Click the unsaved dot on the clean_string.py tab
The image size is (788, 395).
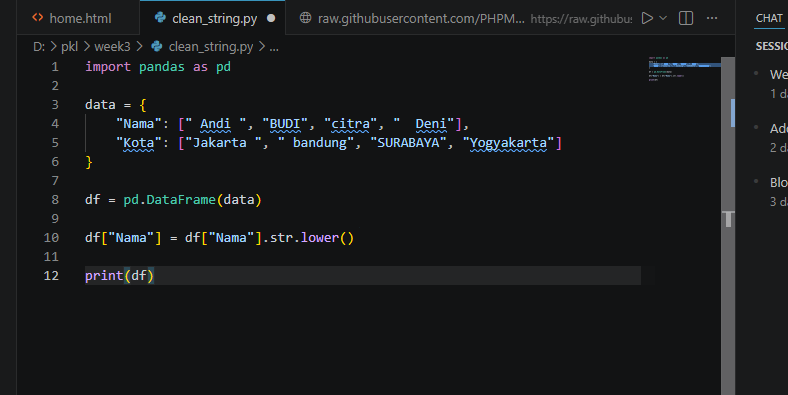pos(271,19)
